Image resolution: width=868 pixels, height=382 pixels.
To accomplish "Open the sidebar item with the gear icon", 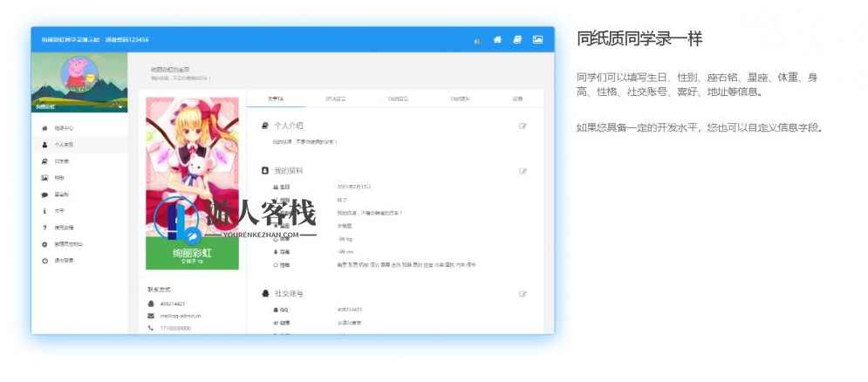I will [x=79, y=244].
